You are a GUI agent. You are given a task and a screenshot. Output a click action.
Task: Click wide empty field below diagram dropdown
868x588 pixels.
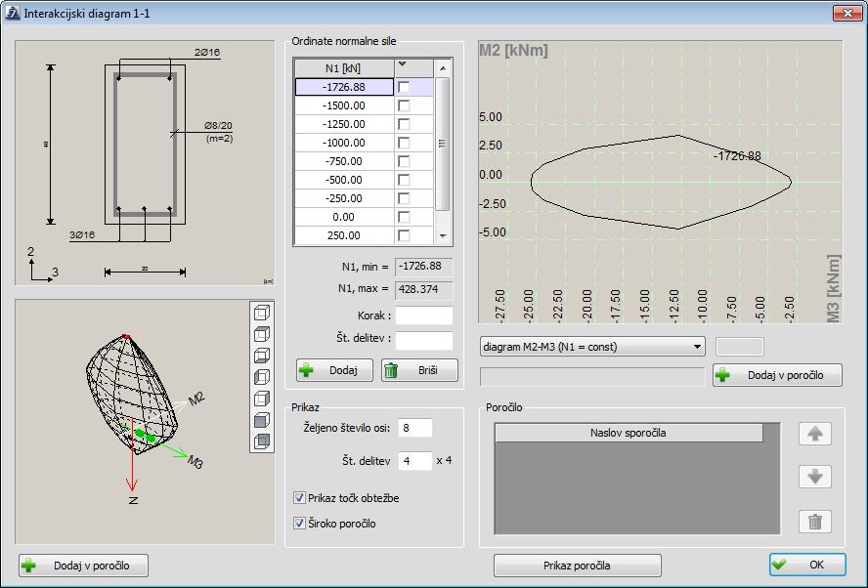pyautogui.click(x=592, y=376)
